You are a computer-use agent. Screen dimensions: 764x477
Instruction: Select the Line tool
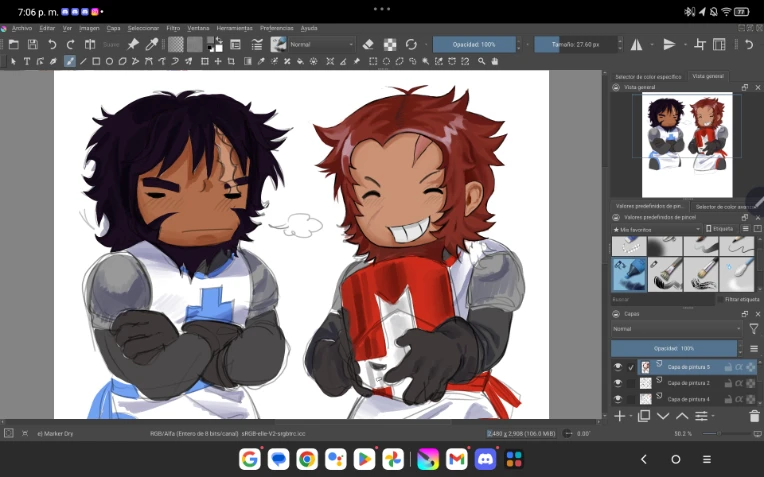[x=83, y=61]
